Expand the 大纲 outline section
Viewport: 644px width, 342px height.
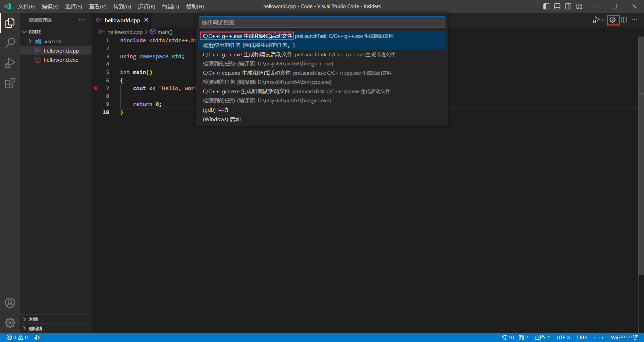[24, 319]
